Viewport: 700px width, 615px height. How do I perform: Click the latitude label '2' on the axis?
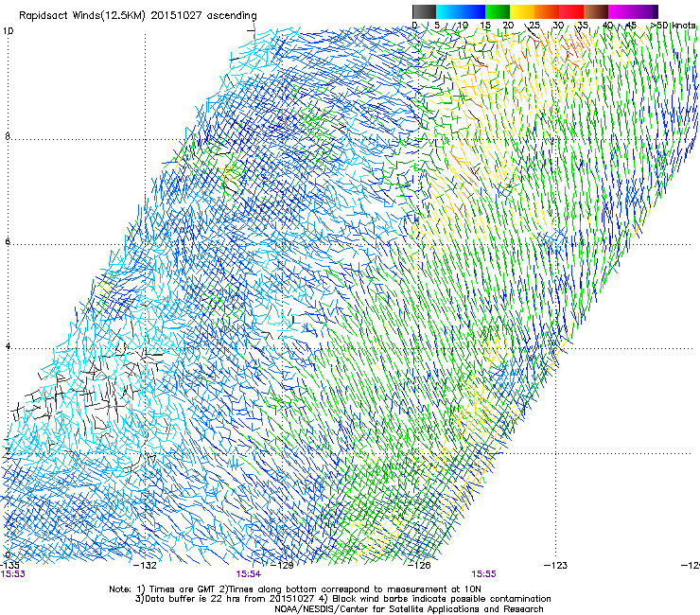(x=8, y=451)
